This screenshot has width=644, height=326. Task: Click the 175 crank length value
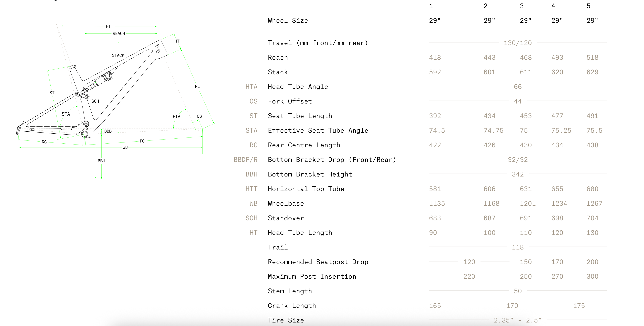(578, 306)
